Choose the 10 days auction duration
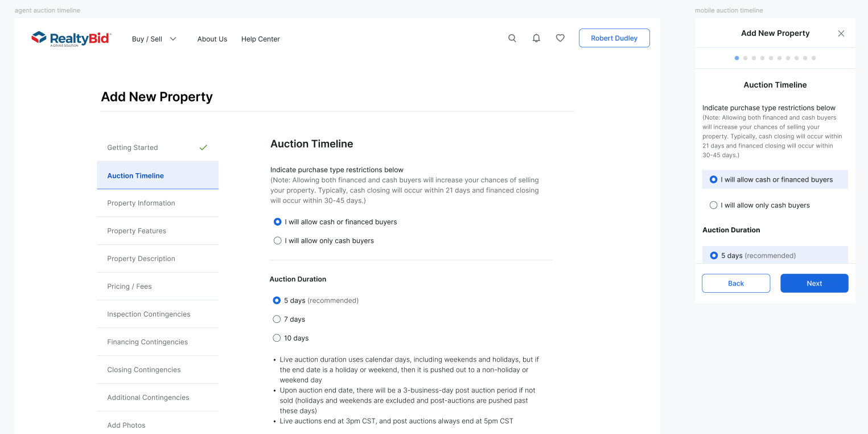Viewport: 868px width, 434px height. point(291,338)
